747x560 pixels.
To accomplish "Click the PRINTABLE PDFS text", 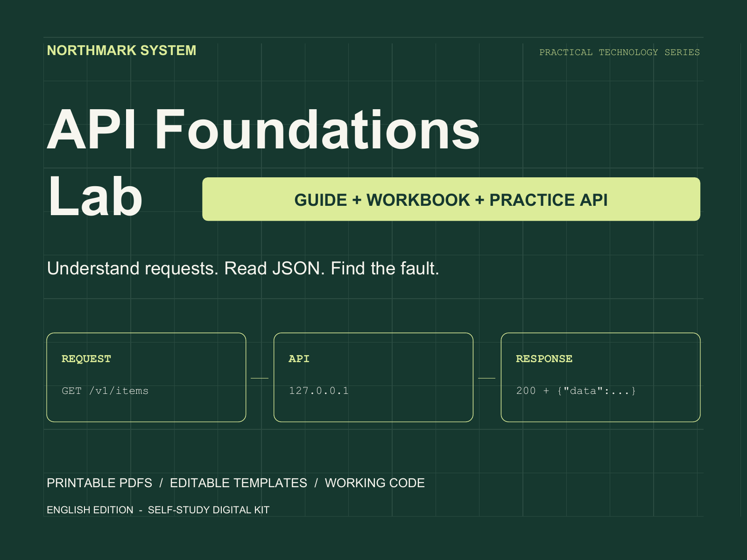I will [x=99, y=483].
